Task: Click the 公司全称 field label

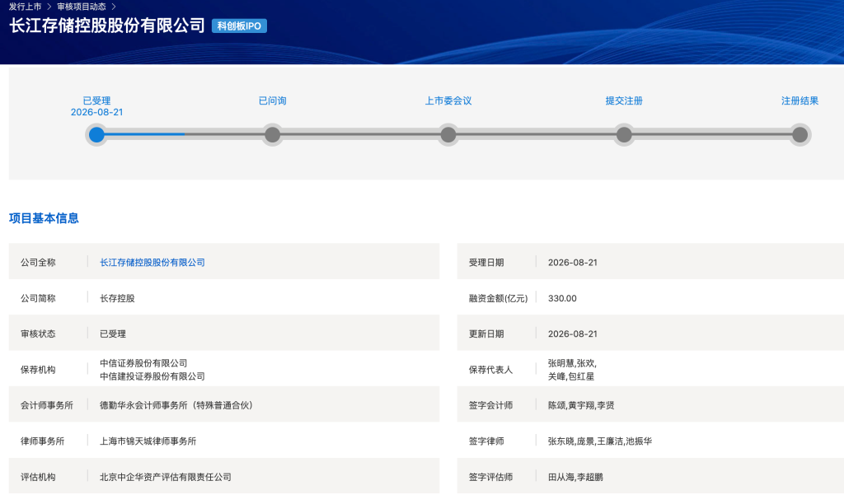Action: pos(38,263)
